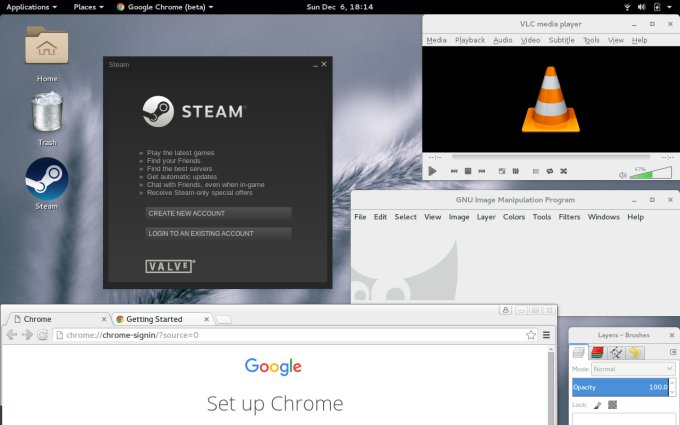Open VLC Audio menu

503,40
